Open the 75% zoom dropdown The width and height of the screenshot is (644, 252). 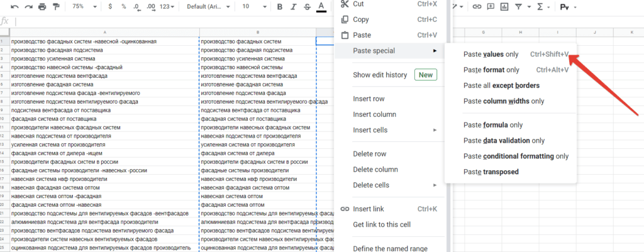[x=82, y=6]
